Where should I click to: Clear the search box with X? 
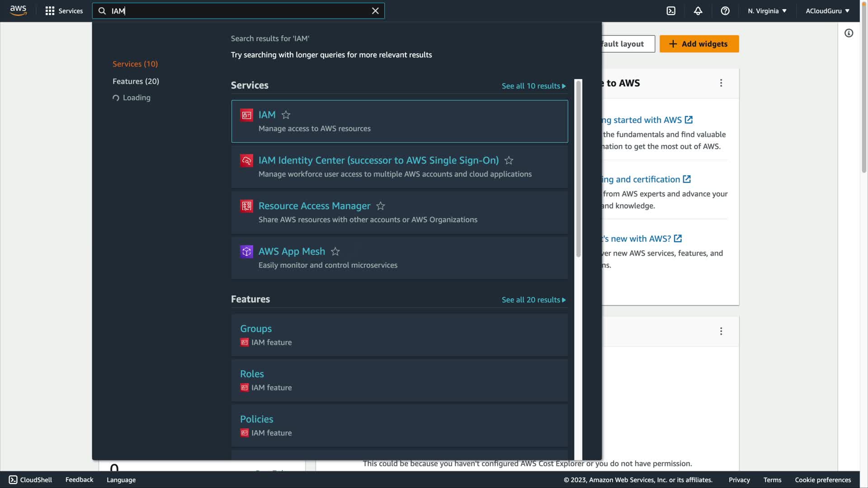tap(375, 11)
